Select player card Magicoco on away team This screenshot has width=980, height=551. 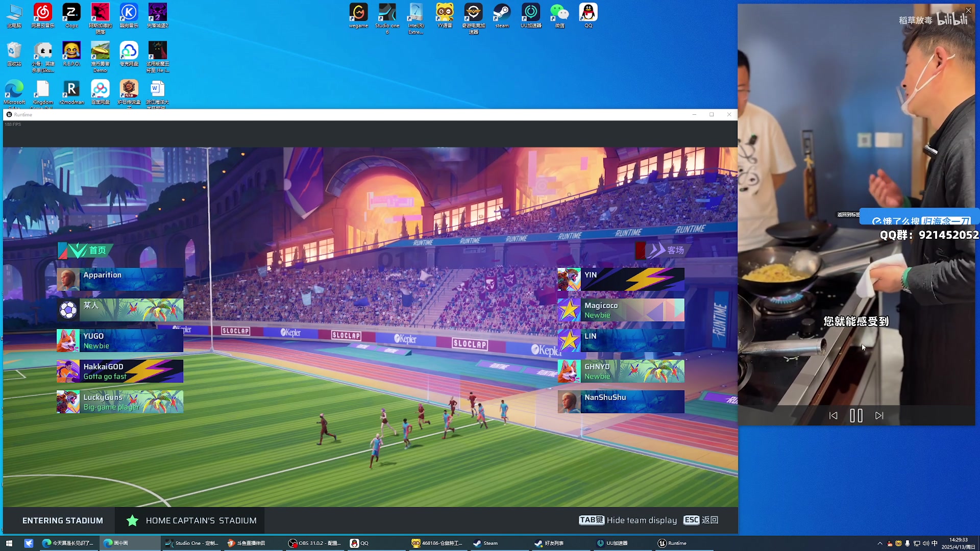pyautogui.click(x=621, y=310)
